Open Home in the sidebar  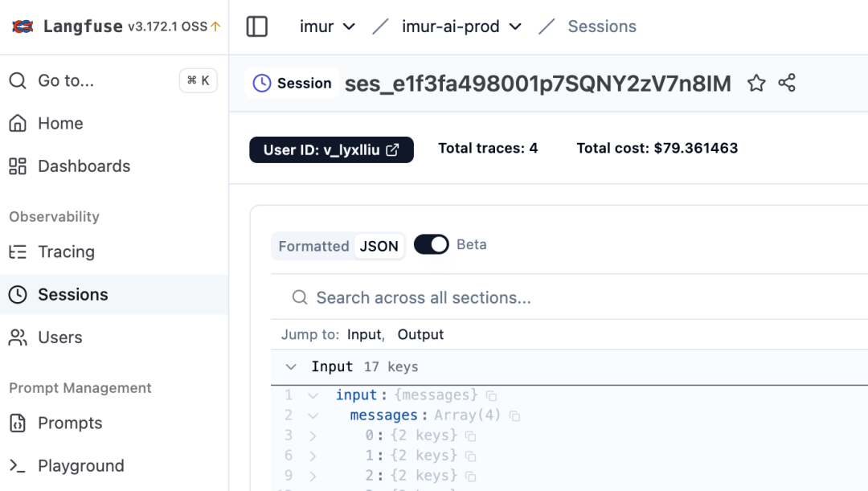pyautogui.click(x=114, y=124)
